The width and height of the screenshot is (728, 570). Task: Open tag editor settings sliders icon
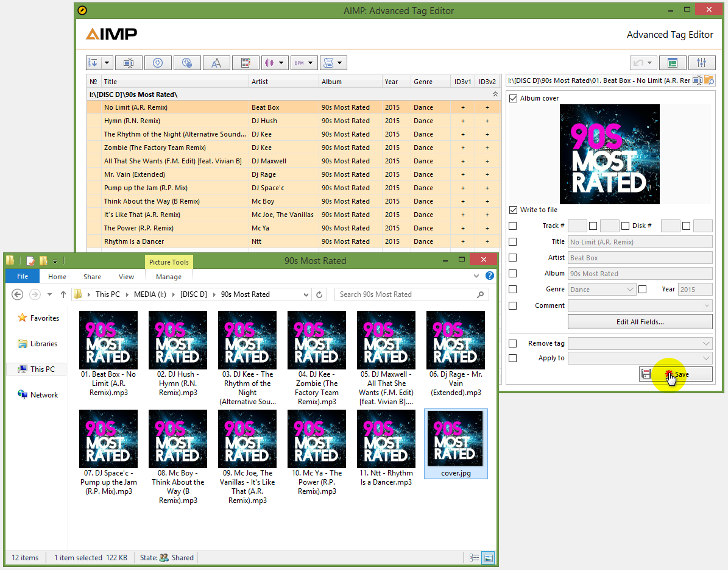click(x=701, y=63)
